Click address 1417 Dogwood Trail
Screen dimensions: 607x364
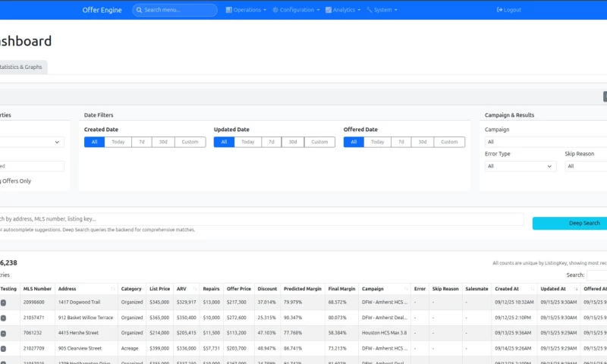[x=79, y=302]
